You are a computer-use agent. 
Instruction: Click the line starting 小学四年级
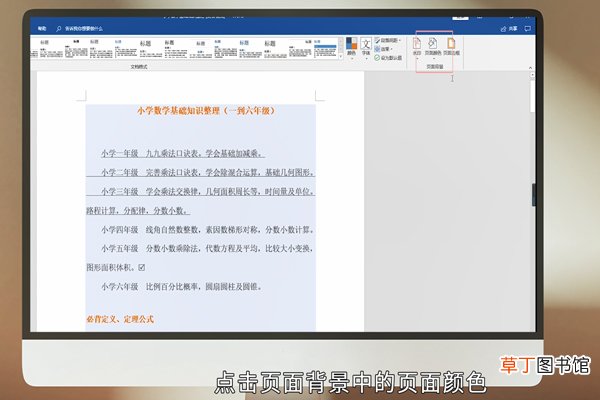pyautogui.click(x=208, y=230)
